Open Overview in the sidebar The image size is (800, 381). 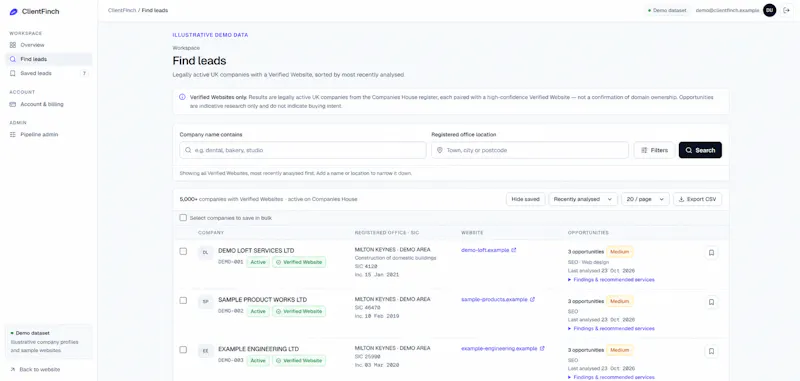(x=48, y=45)
